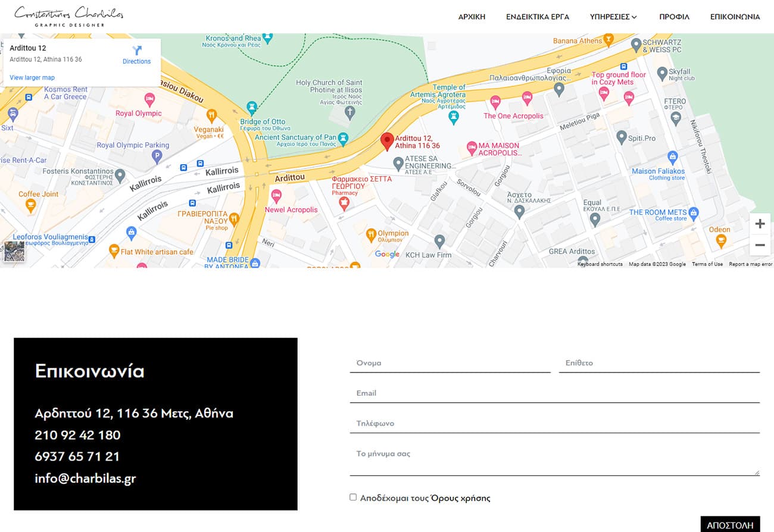This screenshot has width=774, height=532.
Task: Select the Ασχετο Ν. ΔΑΣΚΑΛΑΚΗΣ marker
Action: [x=519, y=211]
